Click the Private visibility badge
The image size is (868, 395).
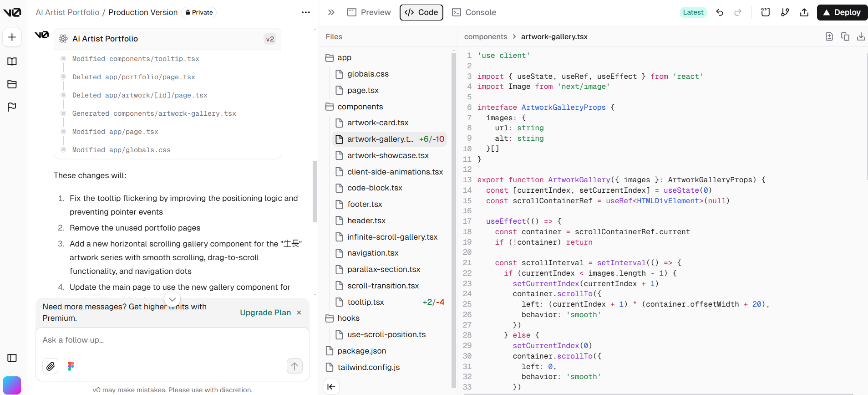tap(199, 12)
